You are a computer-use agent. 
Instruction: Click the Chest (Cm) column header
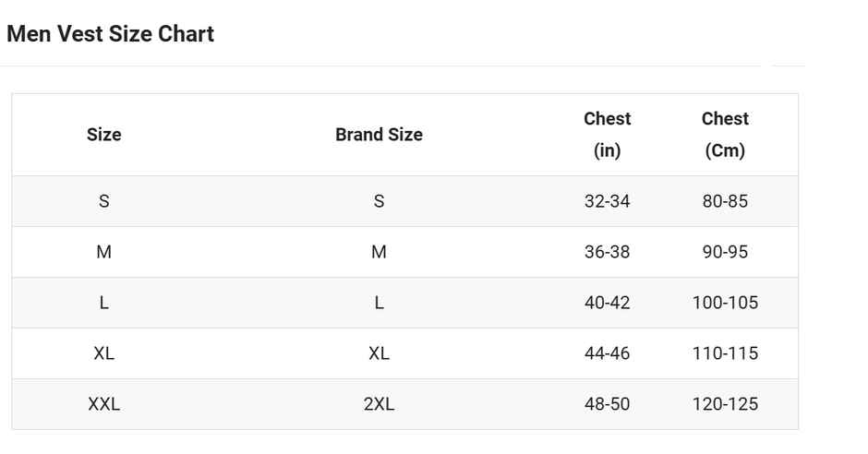pos(725,135)
